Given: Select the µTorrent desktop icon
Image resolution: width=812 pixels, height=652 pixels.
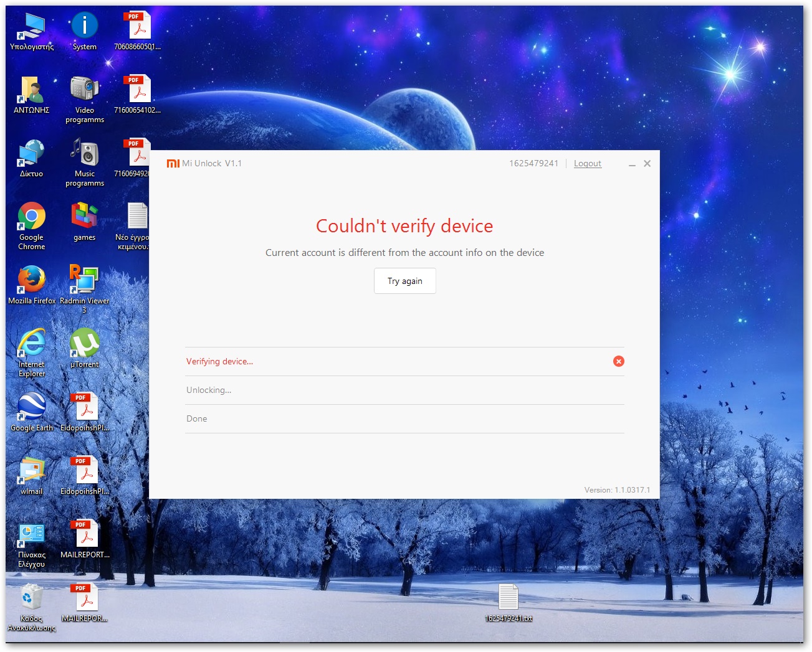Looking at the screenshot, I should 85,349.
